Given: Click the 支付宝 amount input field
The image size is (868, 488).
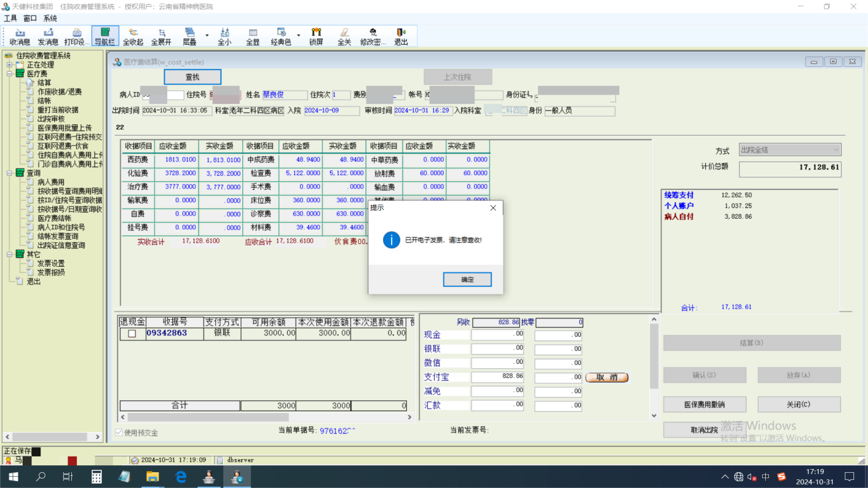Looking at the screenshot, I should click(x=497, y=377).
